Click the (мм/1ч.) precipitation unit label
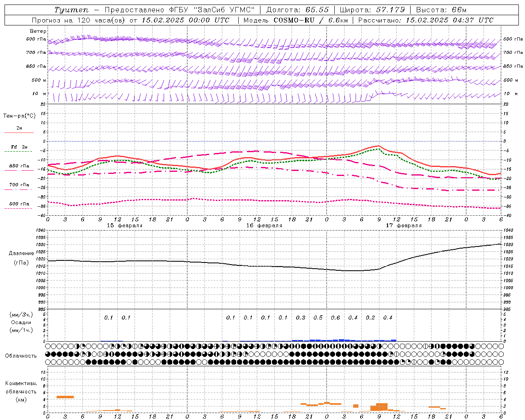525x420 pixels. click(x=21, y=330)
